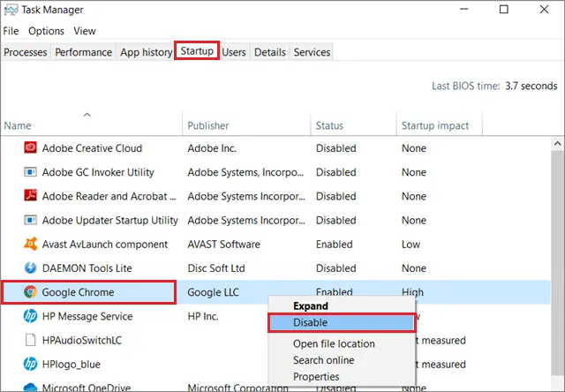
Task: Click Enabled status for Avast AvLaunch
Action: (x=334, y=245)
